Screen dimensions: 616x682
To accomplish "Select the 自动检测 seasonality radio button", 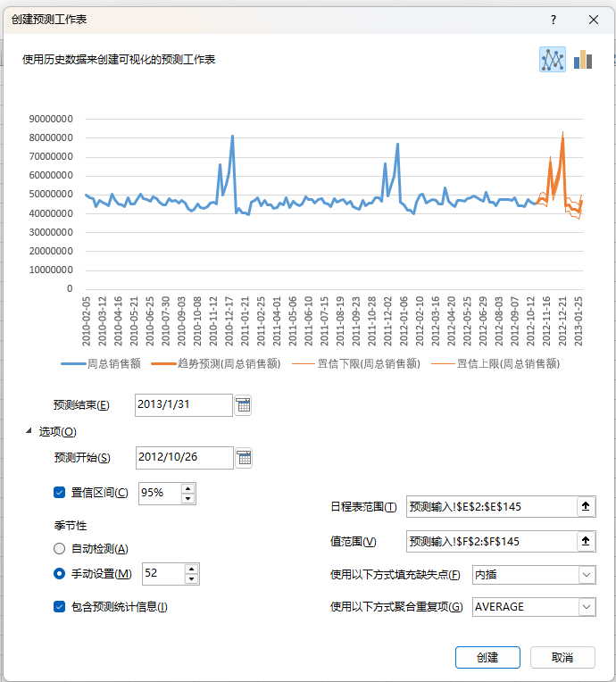I will pos(59,548).
